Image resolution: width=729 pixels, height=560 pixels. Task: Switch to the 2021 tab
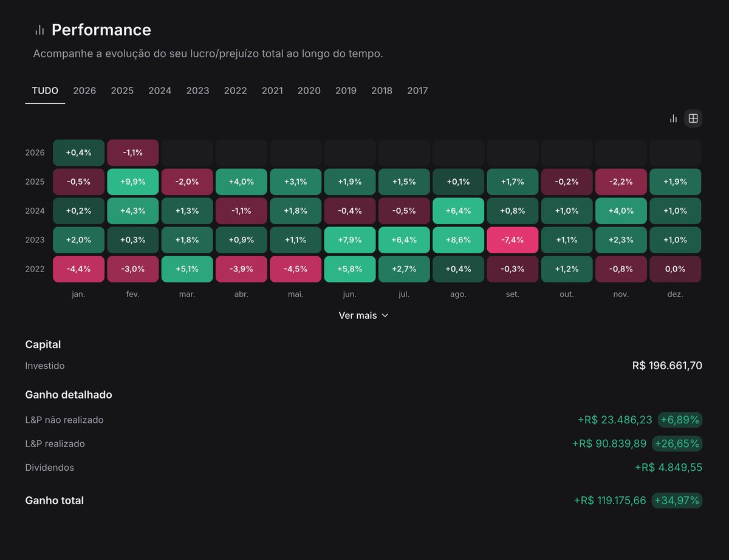(272, 90)
